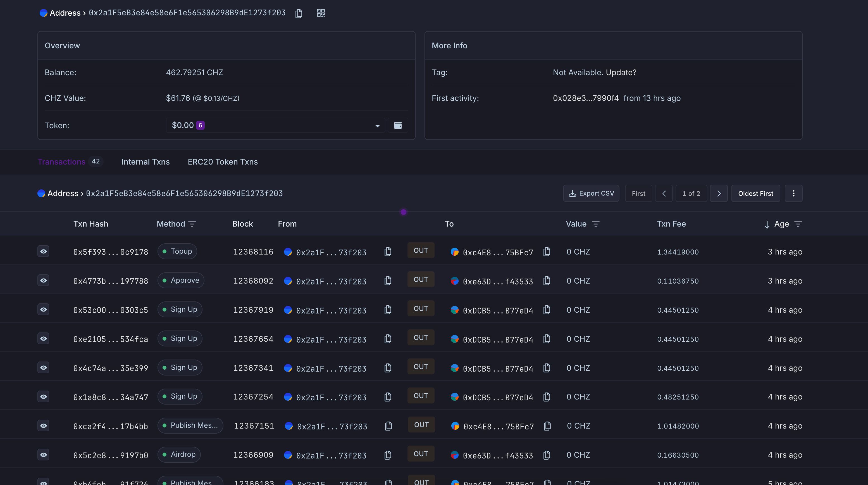The width and height of the screenshot is (868, 485).
Task: Click the balance value 462.79251 CHZ
Action: (194, 72)
